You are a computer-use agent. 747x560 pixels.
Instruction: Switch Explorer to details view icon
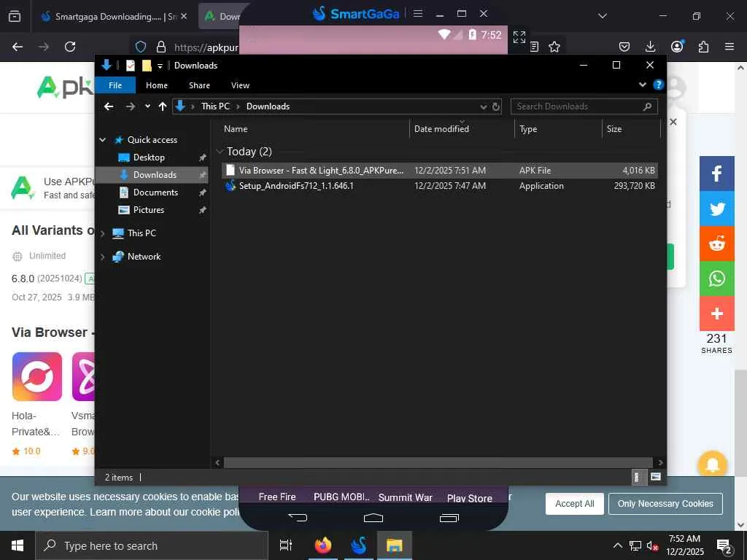pyautogui.click(x=638, y=477)
